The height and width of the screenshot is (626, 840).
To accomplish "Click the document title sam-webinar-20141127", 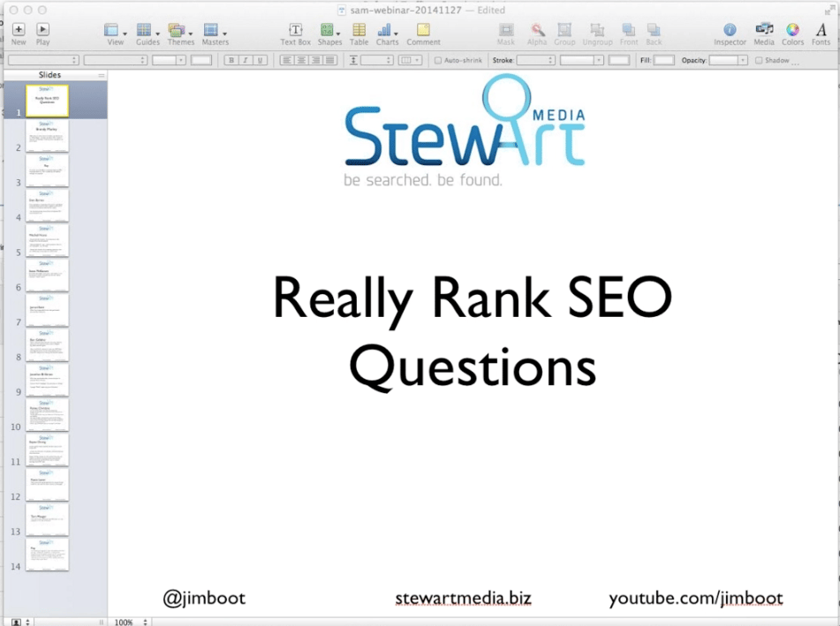I will pos(405,11).
